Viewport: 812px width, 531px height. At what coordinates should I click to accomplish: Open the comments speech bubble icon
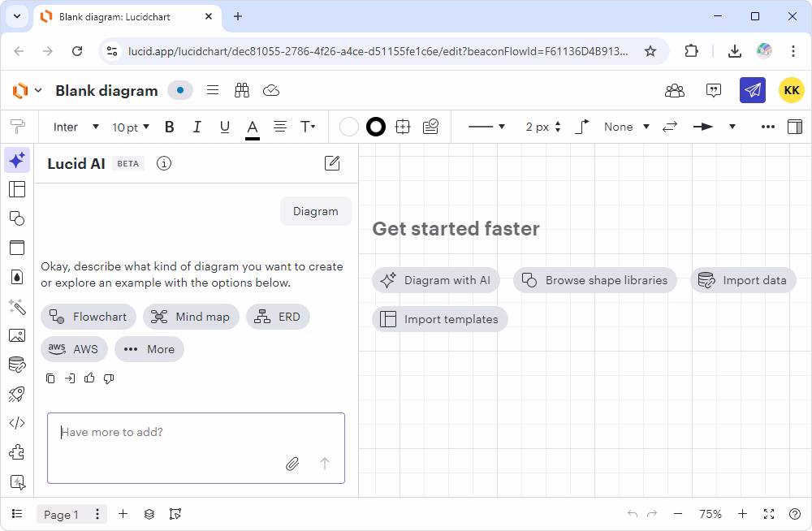(714, 91)
